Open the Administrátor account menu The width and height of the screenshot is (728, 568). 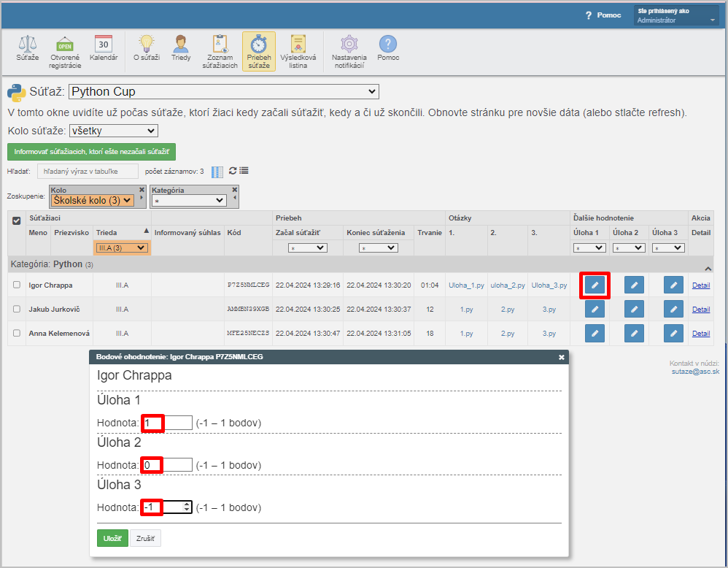click(676, 15)
